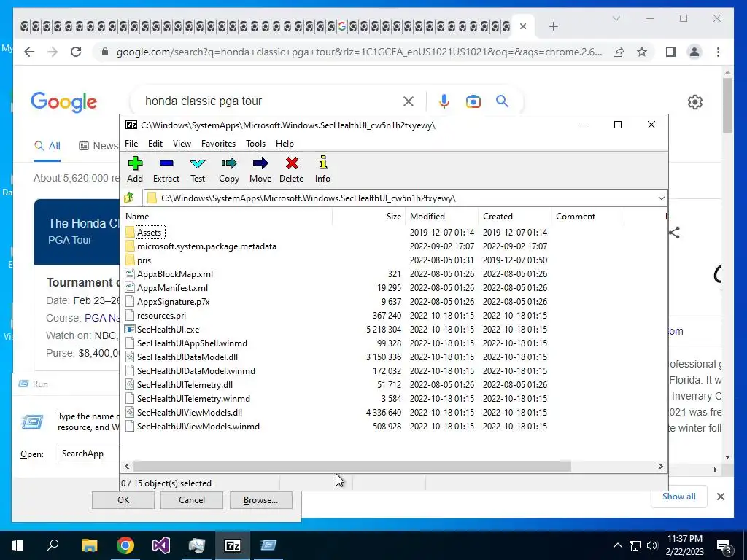747x560 pixels.
Task: Click the Add toolbar icon in 7-Zip
Action: [x=135, y=169]
